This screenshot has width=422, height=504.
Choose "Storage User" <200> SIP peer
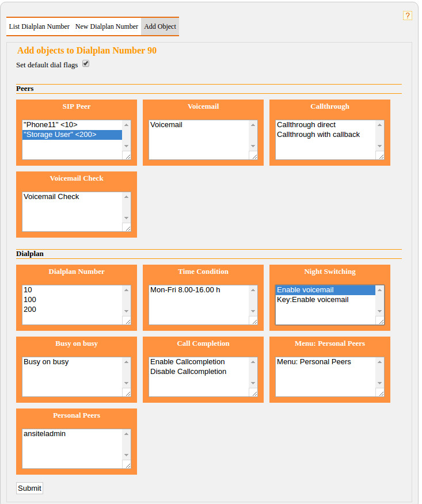pyautogui.click(x=59, y=135)
